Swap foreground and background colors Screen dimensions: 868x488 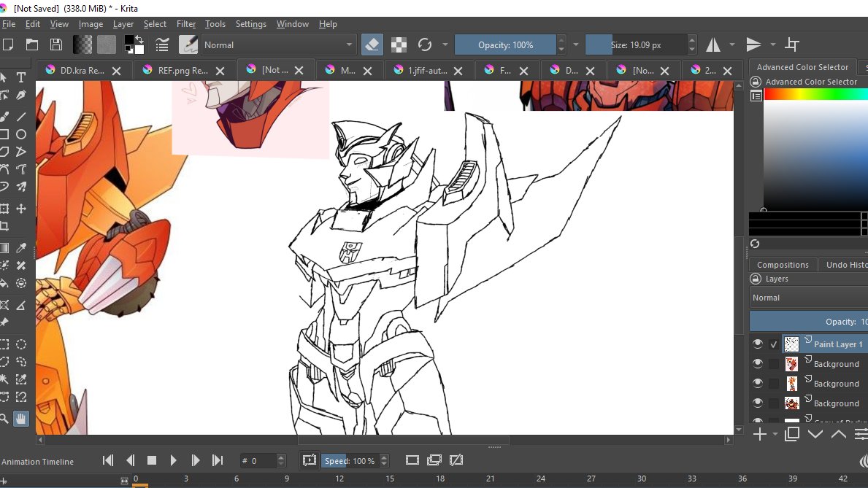[139, 40]
